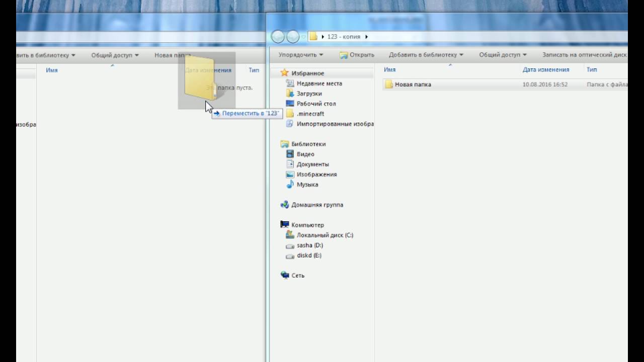
Task: Open the Видео library
Action: pyautogui.click(x=305, y=154)
